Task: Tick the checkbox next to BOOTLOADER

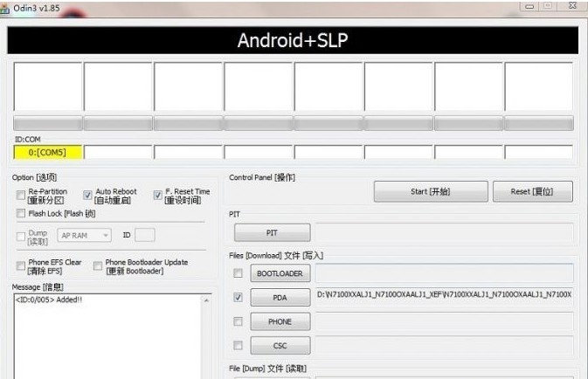Action: tap(238, 273)
